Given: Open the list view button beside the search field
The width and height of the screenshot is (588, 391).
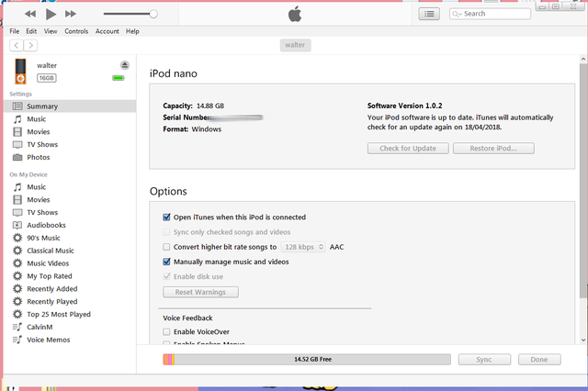Looking at the screenshot, I should pyautogui.click(x=429, y=14).
